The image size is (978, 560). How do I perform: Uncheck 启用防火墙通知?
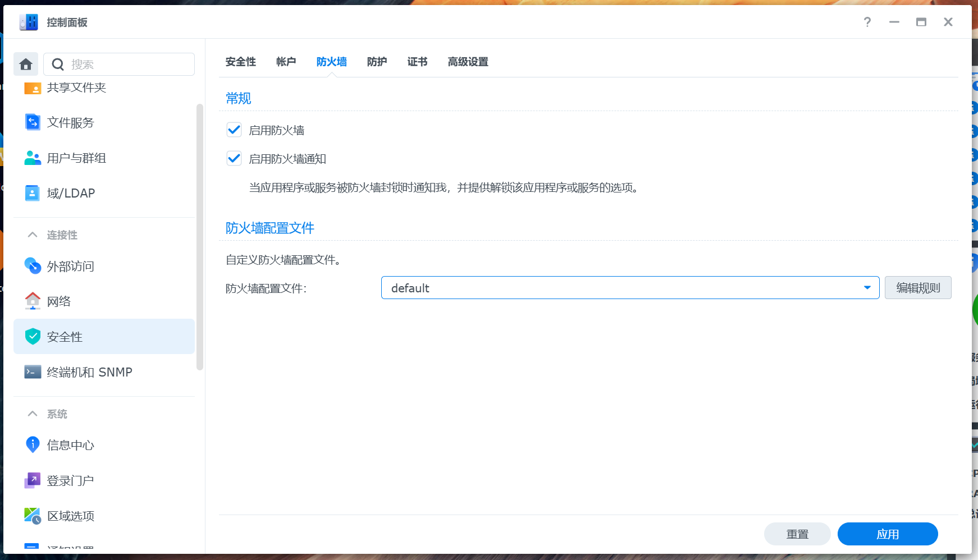[234, 158]
